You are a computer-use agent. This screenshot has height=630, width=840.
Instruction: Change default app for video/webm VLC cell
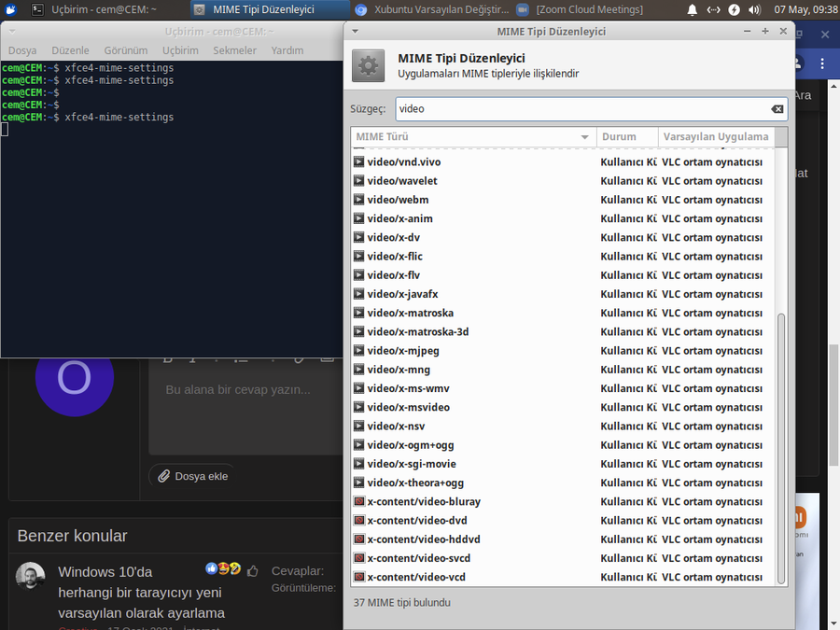click(712, 200)
